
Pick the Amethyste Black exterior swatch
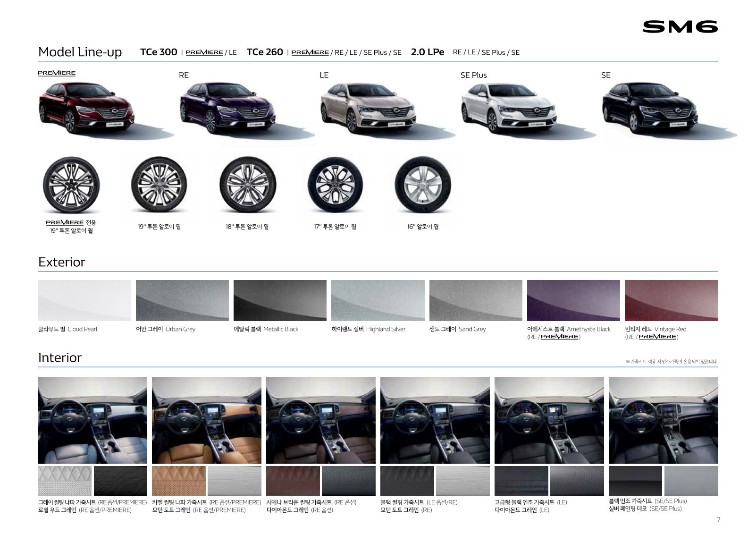pyautogui.click(x=573, y=300)
